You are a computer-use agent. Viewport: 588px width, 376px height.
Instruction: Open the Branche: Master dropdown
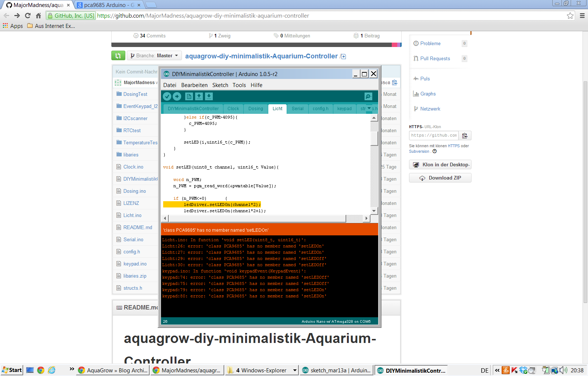[x=154, y=55]
